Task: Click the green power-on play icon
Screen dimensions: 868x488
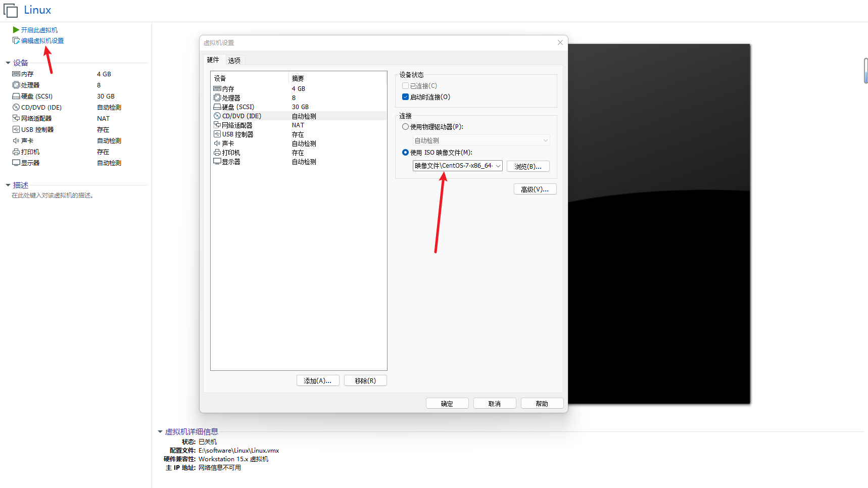Action: click(16, 30)
